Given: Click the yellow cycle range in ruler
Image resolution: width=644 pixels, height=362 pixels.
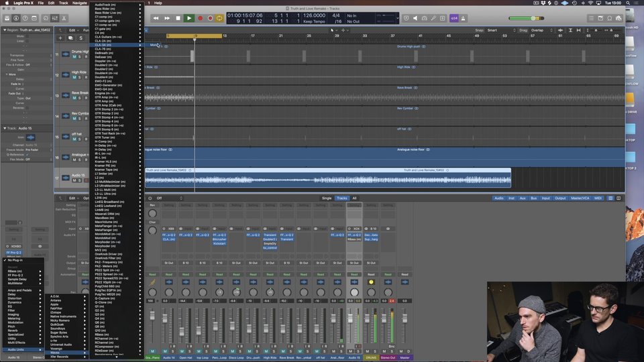Looking at the screenshot, I should point(195,36).
